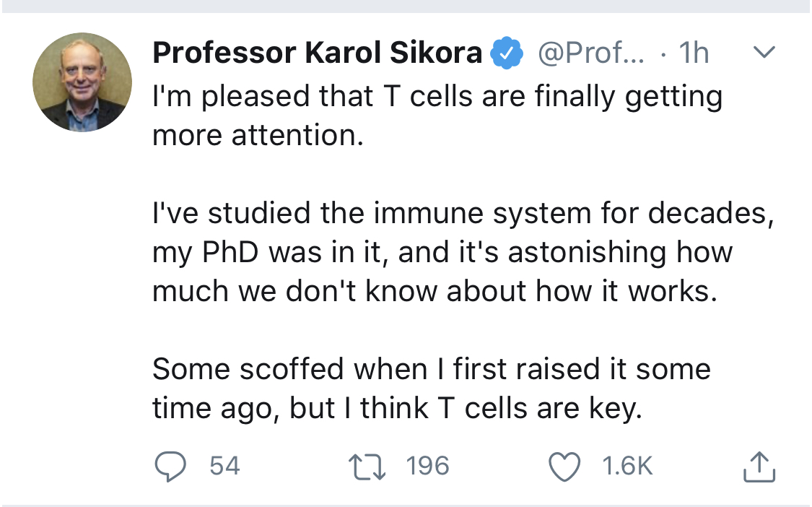The width and height of the screenshot is (812, 507).
Task: Click the line beginning "my PhD was in it"
Action: pos(442,253)
